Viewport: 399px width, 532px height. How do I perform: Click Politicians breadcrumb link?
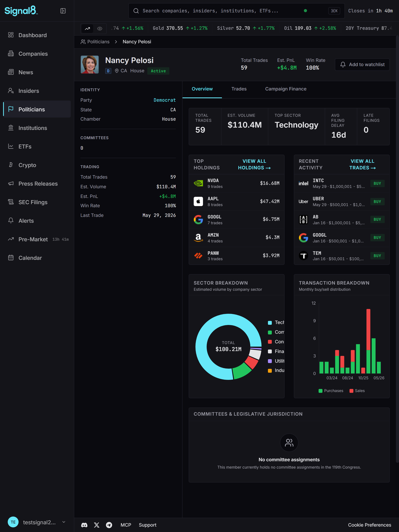tap(95, 42)
